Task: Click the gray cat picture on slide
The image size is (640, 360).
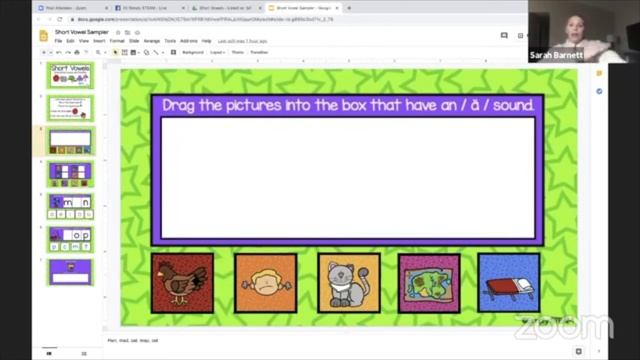Action: 349,283
